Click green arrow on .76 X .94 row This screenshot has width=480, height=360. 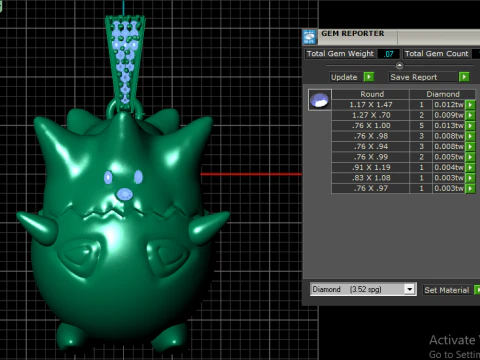(470, 147)
